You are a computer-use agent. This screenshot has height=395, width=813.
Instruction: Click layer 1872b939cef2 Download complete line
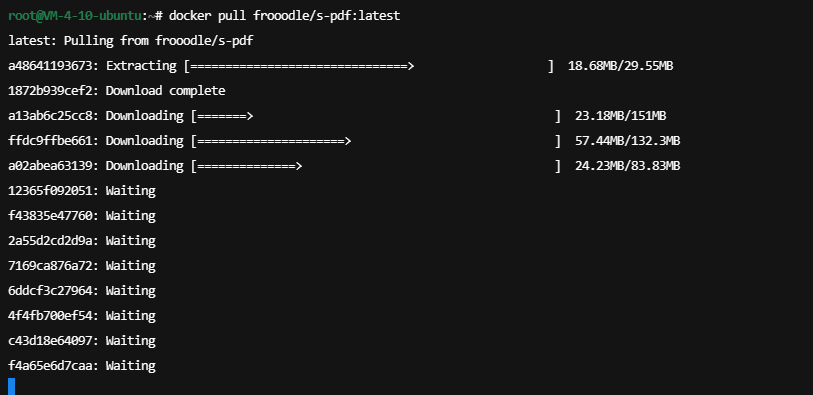(117, 91)
